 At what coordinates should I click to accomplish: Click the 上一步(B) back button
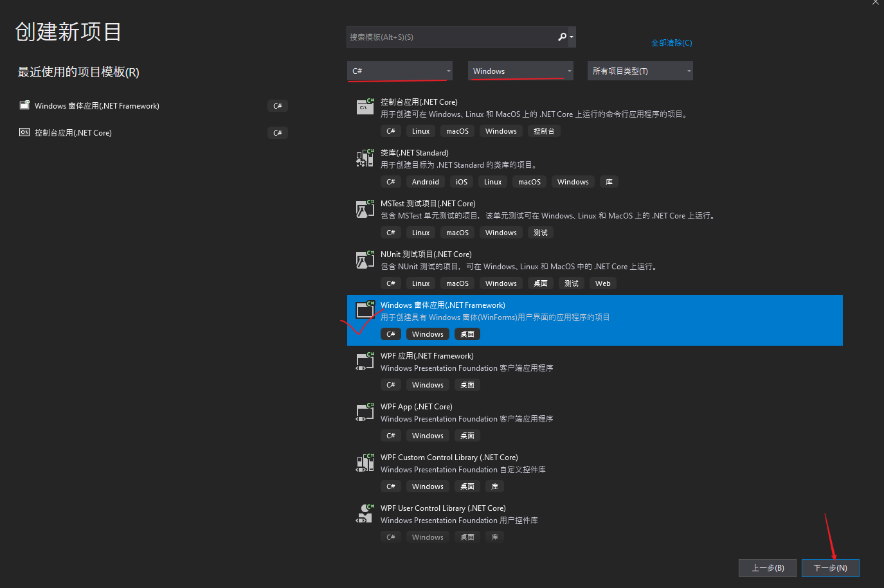coord(768,568)
